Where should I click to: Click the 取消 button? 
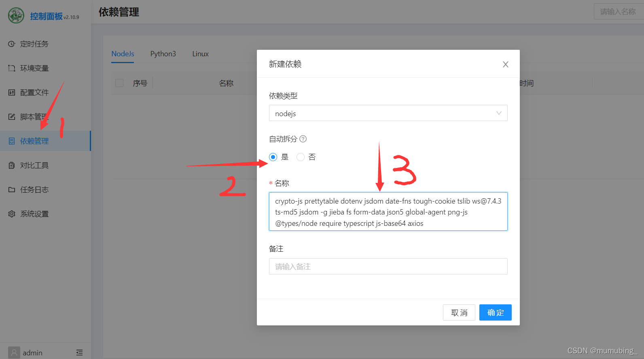tap(459, 312)
